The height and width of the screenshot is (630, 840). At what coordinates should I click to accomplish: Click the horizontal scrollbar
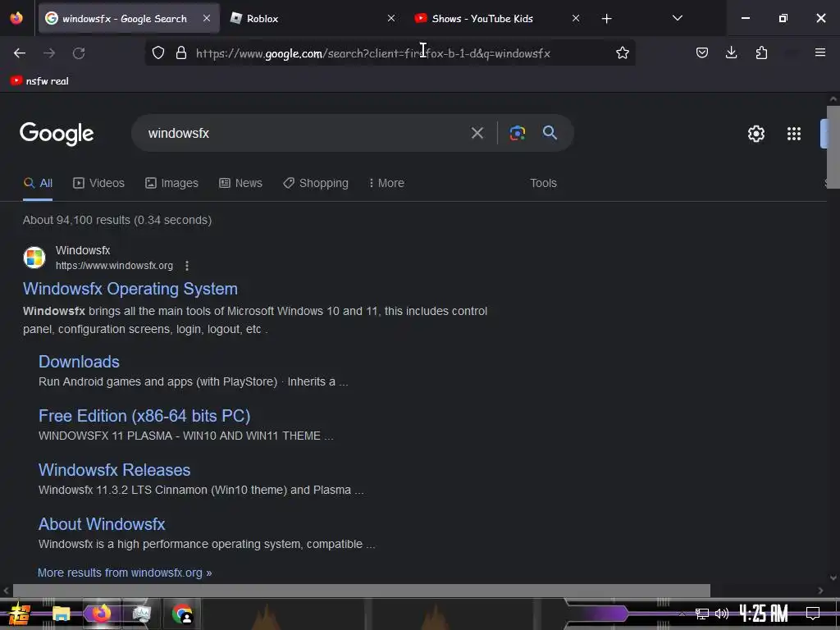pos(362,591)
